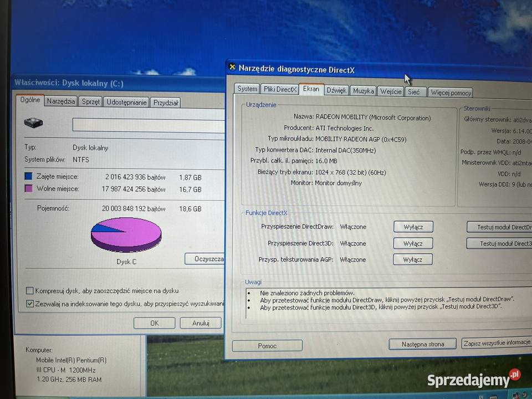
Task: Click the pink Wolne miejsce color swatch
Action: tap(28, 188)
